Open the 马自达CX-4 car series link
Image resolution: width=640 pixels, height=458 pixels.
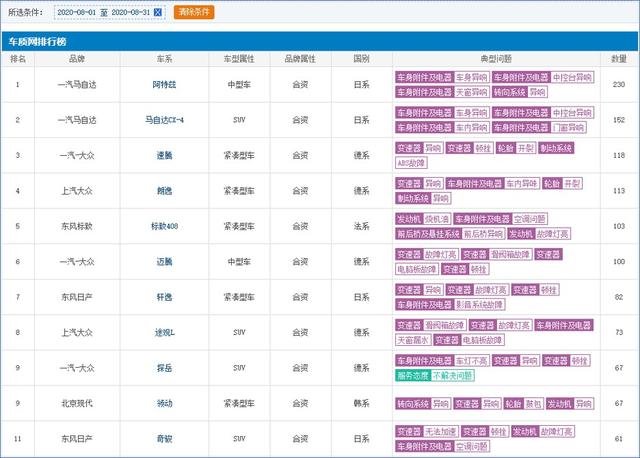pyautogui.click(x=164, y=120)
